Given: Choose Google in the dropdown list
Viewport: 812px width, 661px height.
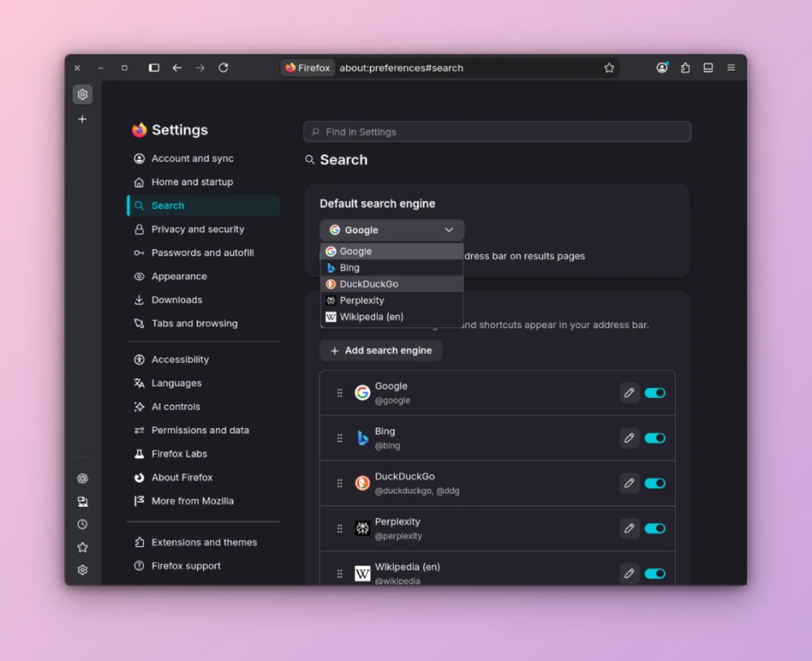Looking at the screenshot, I should [x=392, y=251].
